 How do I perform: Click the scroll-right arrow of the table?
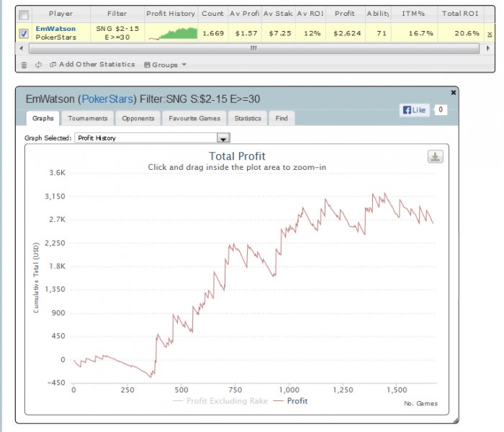pyautogui.click(x=489, y=48)
